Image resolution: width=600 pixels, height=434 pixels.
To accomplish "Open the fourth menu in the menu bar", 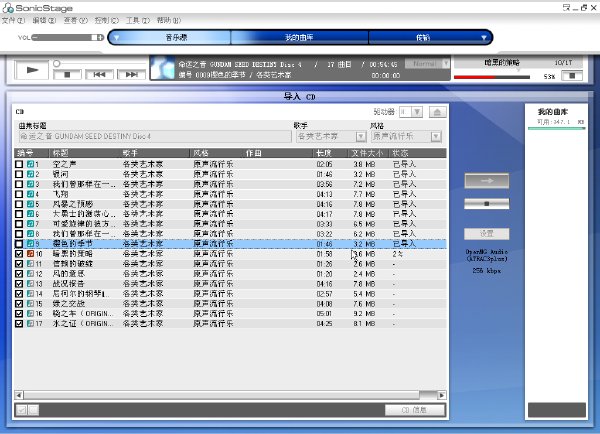I will pos(107,20).
